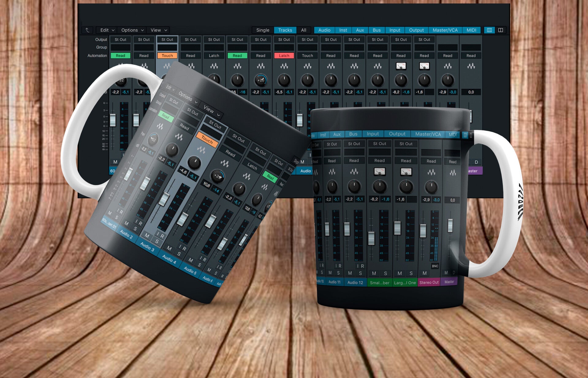Click the waveform icon on right mug's Stereo Out channel
588x378 pixels.
(x=431, y=172)
